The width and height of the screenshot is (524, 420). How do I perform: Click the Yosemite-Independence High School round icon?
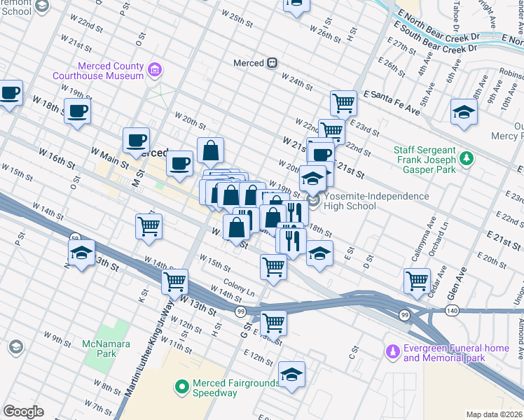(x=314, y=201)
